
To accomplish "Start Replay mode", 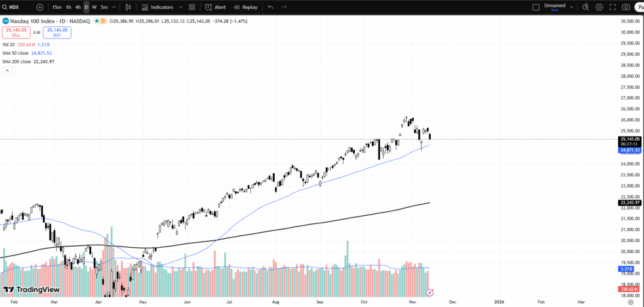I will coord(245,7).
